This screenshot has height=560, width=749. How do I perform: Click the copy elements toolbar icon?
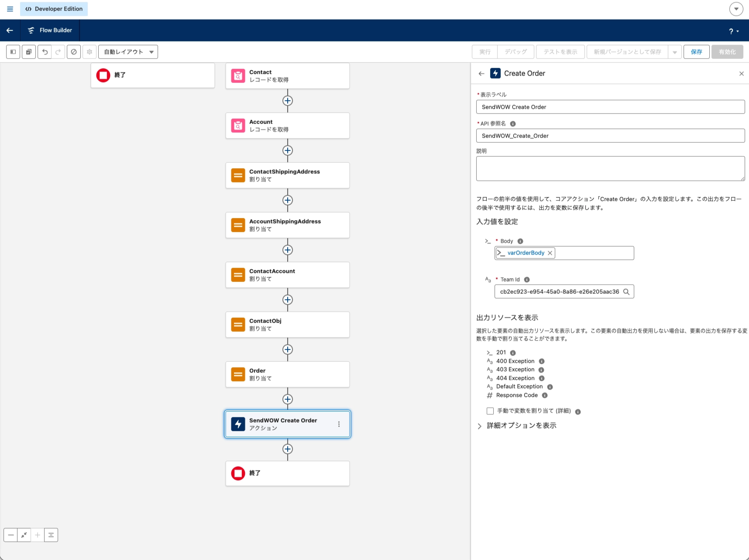click(x=29, y=52)
